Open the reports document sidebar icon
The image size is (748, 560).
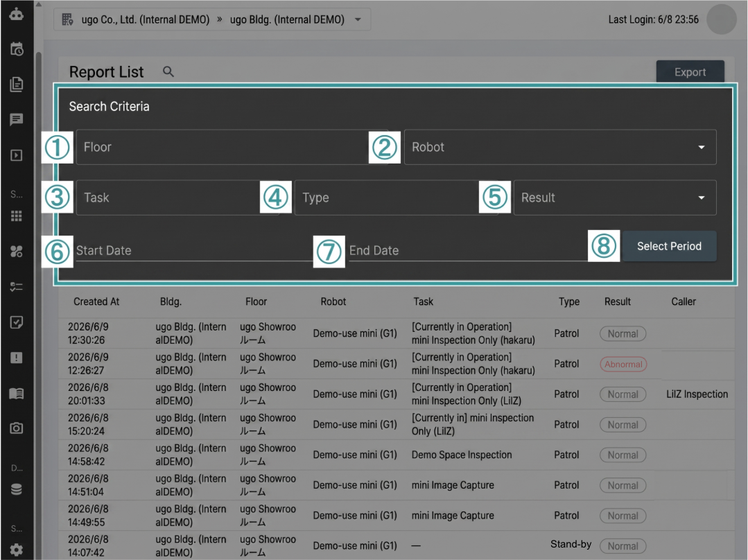pos(16,85)
